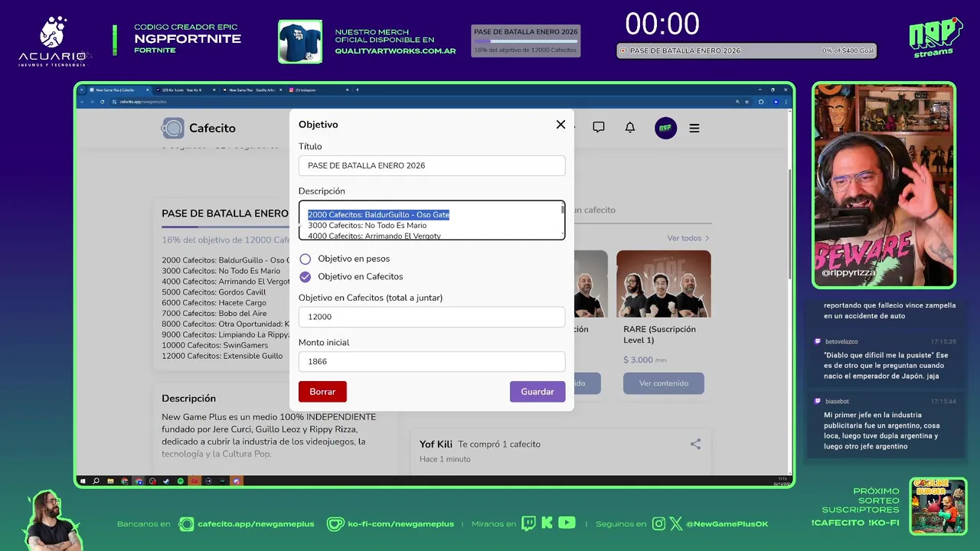Open the Ver todos link
Image resolution: width=980 pixels, height=551 pixels.
pyautogui.click(x=688, y=238)
